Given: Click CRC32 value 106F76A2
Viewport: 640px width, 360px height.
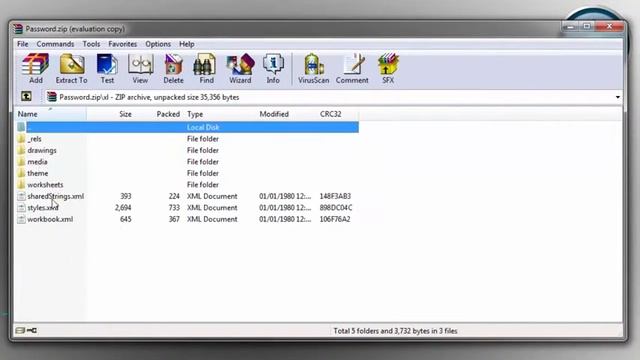Looking at the screenshot, I should pos(335,219).
